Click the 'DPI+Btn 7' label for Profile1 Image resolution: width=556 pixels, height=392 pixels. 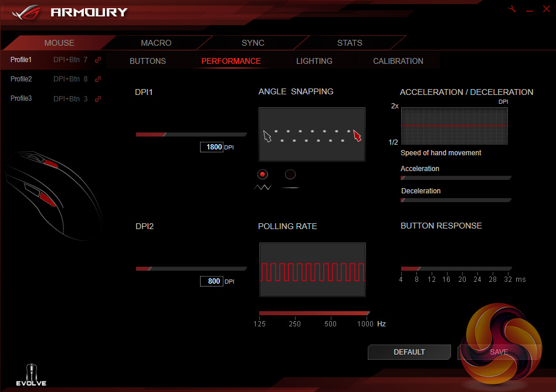coord(70,60)
